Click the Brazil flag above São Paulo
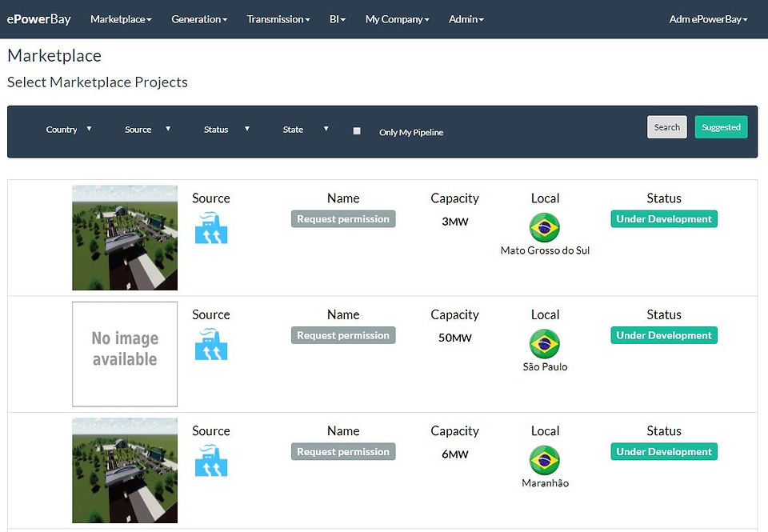Viewport: 768px width, 532px height. 545,344
